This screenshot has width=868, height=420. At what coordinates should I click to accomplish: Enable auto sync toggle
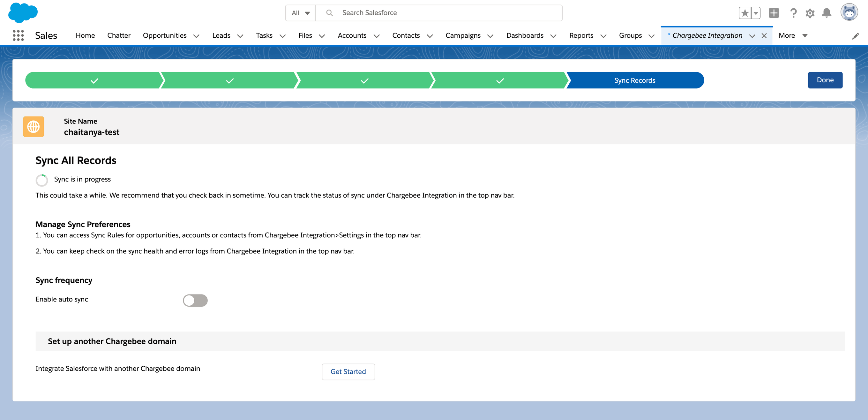click(195, 300)
